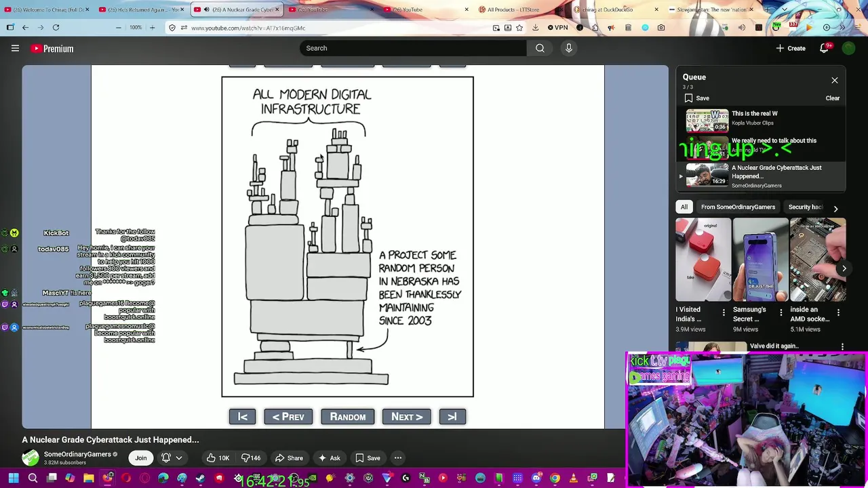Image resolution: width=868 pixels, height=488 pixels.
Task: Open the YouTube guide hamburger menu
Action: tap(15, 48)
